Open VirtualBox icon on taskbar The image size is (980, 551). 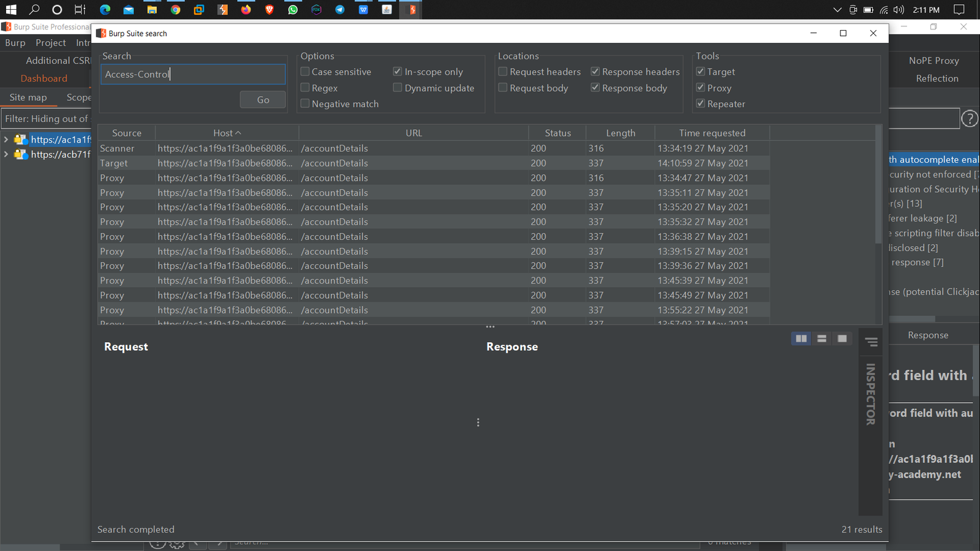coord(199,10)
